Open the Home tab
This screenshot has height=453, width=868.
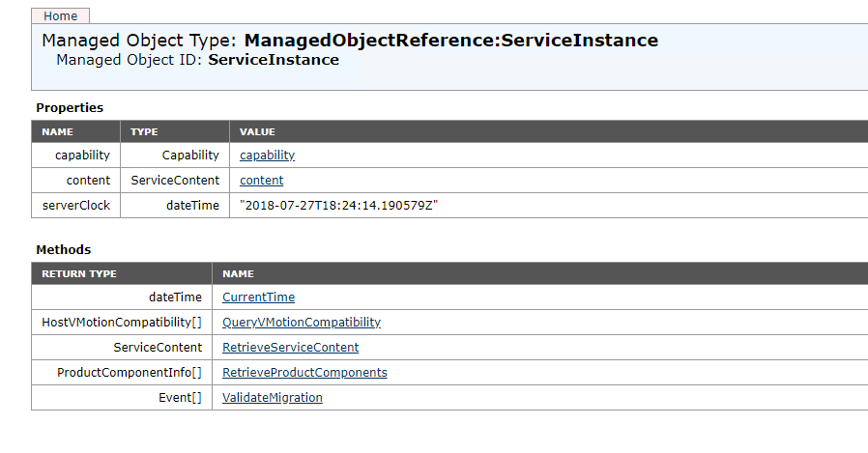click(x=60, y=16)
